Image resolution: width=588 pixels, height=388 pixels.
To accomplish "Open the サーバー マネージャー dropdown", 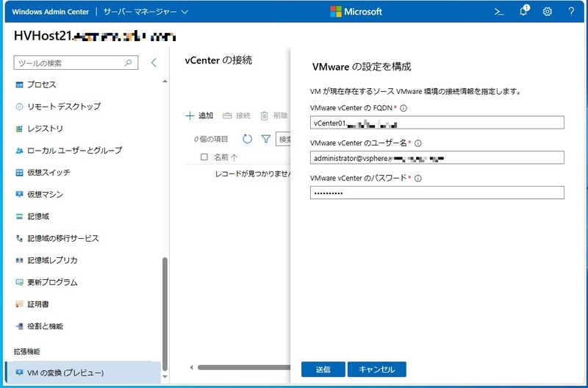I will point(146,12).
